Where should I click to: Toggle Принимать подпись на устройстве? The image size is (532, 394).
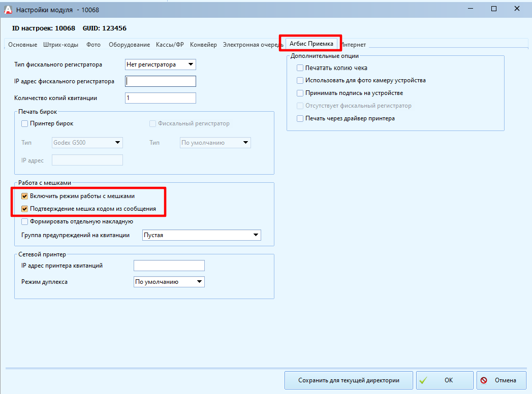click(x=300, y=93)
